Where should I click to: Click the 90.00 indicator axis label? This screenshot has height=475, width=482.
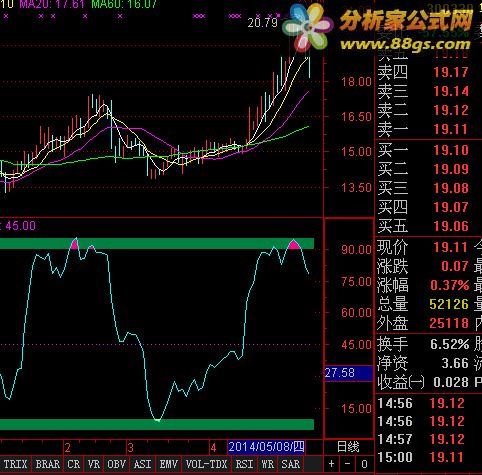click(356, 250)
